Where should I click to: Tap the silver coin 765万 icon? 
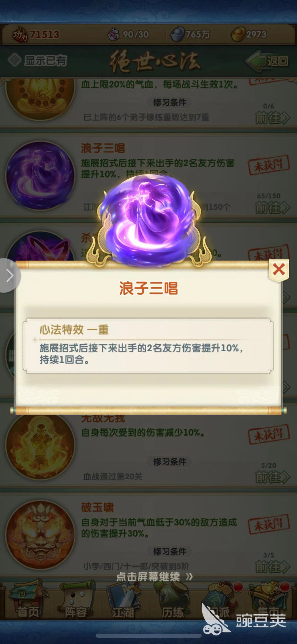click(x=178, y=35)
